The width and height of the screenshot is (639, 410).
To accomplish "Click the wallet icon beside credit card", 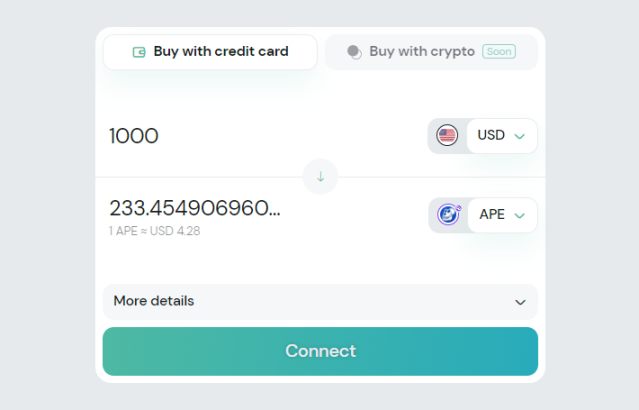I will [140, 52].
